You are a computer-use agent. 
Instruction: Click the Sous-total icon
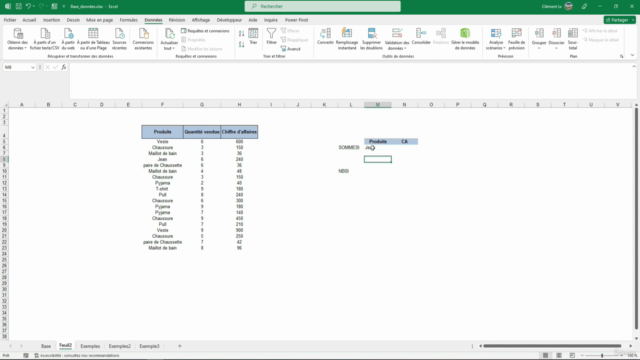(x=573, y=39)
